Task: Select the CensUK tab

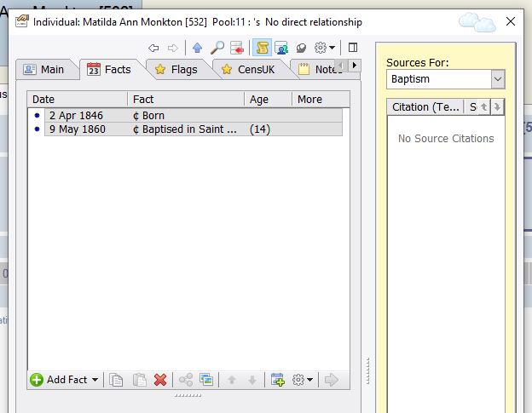Action: 248,69
